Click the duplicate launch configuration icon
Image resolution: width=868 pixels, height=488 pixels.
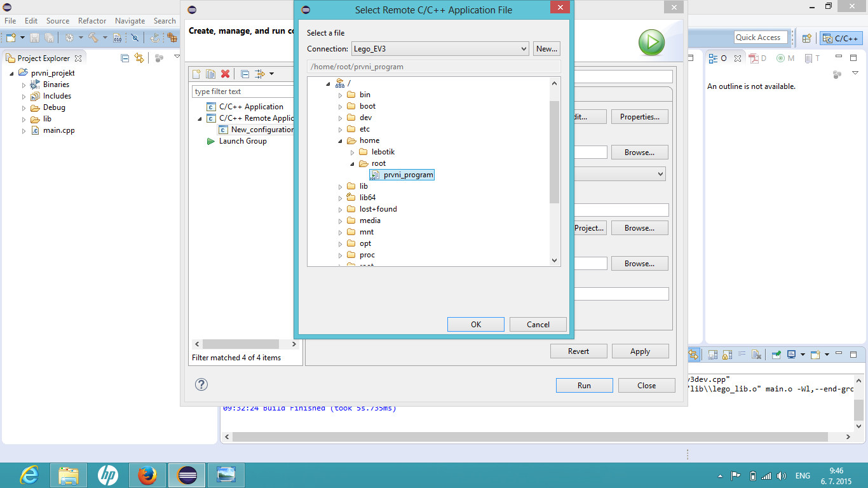210,74
